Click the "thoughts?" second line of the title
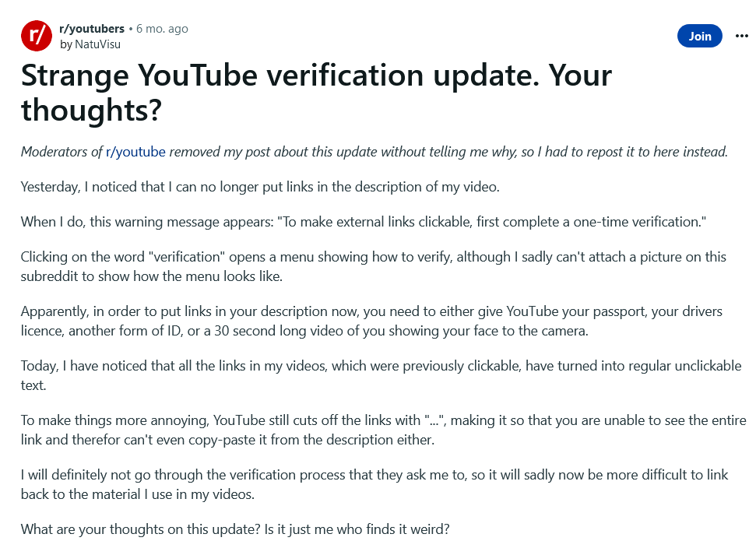Screen dimensions: 756x541 pyautogui.click(x=91, y=110)
